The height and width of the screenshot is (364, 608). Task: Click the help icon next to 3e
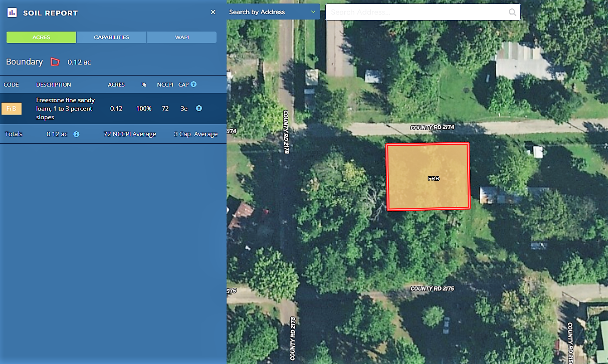(x=199, y=108)
